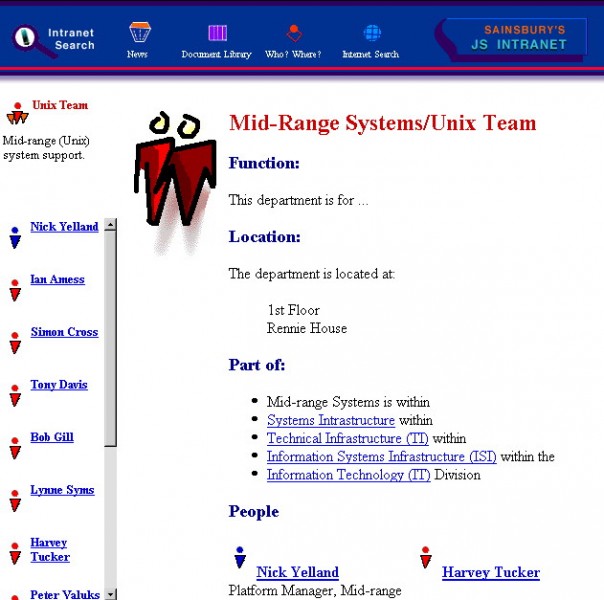Open the Internet Search globe icon
The height and width of the screenshot is (600, 604).
click(371, 33)
